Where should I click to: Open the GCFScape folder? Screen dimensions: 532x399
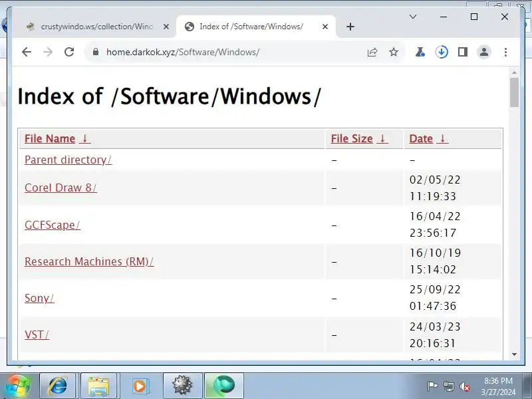coord(53,225)
